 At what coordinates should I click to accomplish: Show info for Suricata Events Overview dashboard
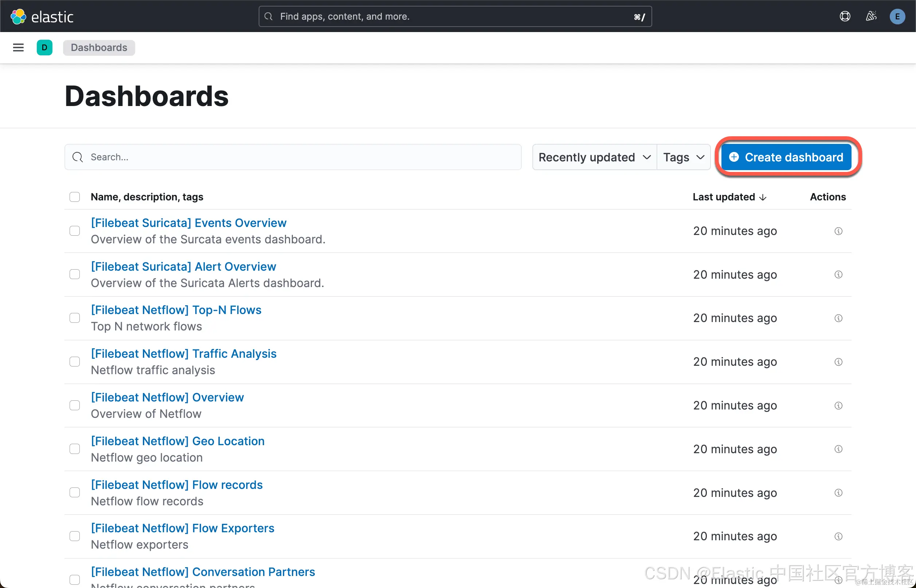tap(838, 231)
